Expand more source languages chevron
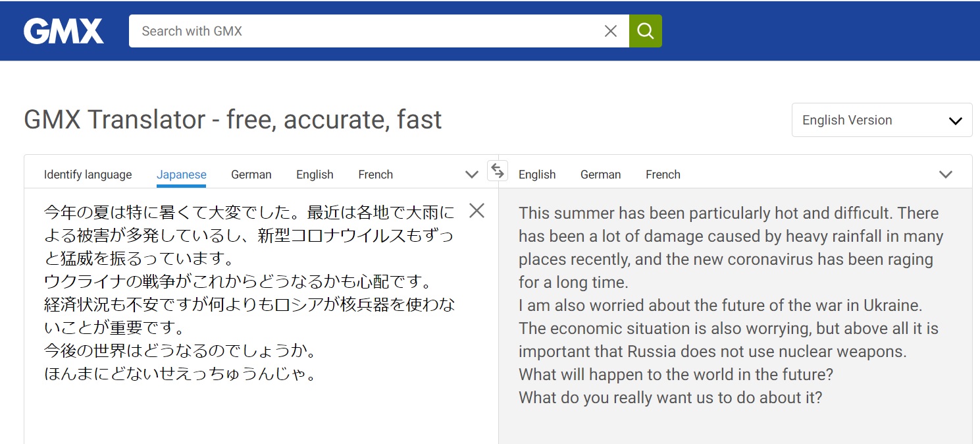Image resolution: width=980 pixels, height=444 pixels. (472, 175)
